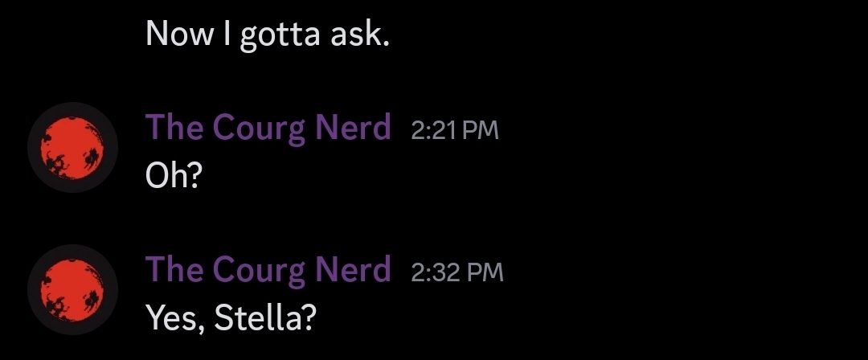Click the 2:21 PM message timestamp
Viewport: 868px width, 360px height.
point(454,130)
